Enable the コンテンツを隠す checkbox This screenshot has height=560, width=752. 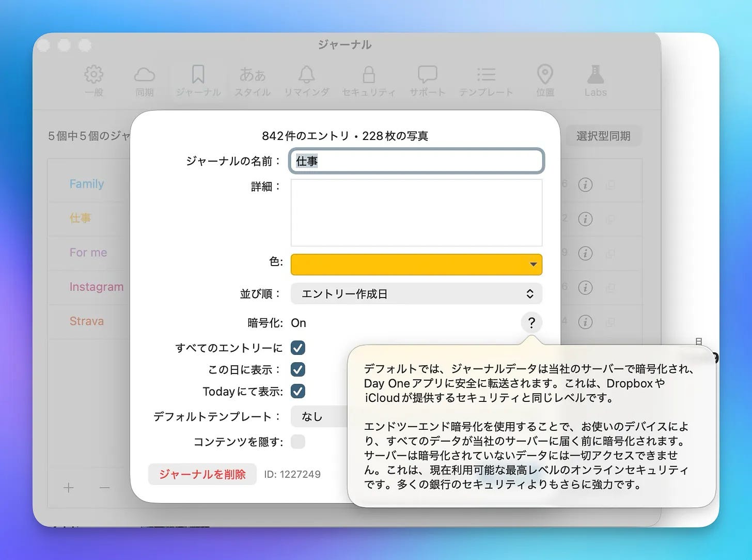(x=298, y=442)
